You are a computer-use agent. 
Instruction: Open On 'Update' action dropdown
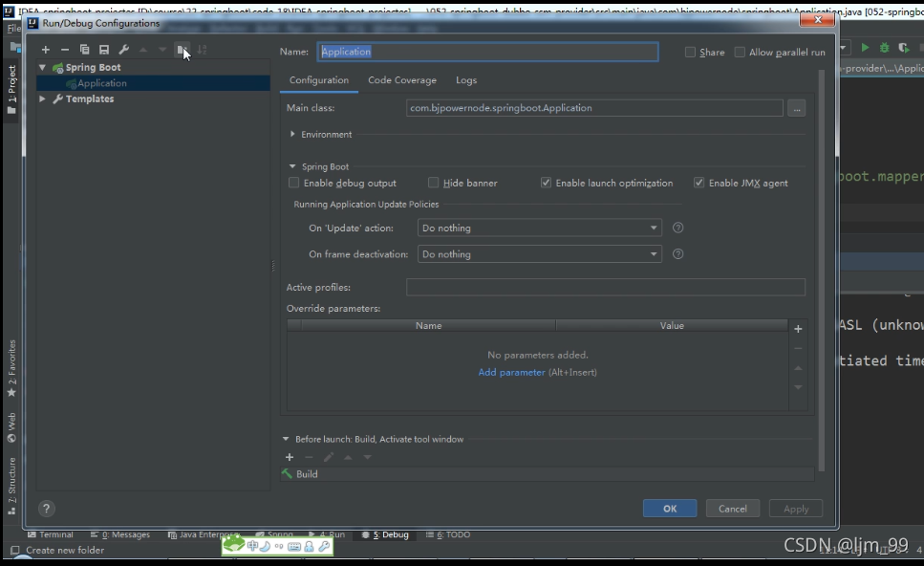(x=540, y=228)
